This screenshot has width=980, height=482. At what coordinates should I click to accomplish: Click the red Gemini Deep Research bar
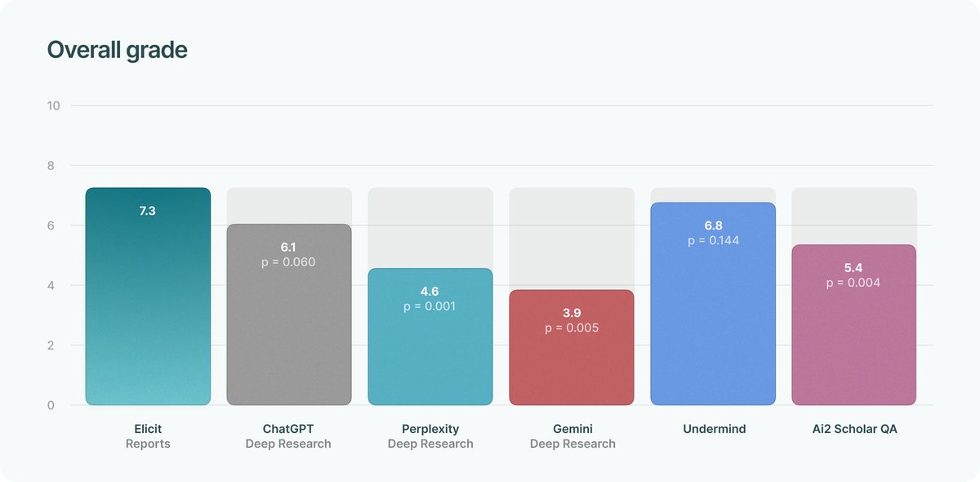click(x=572, y=347)
